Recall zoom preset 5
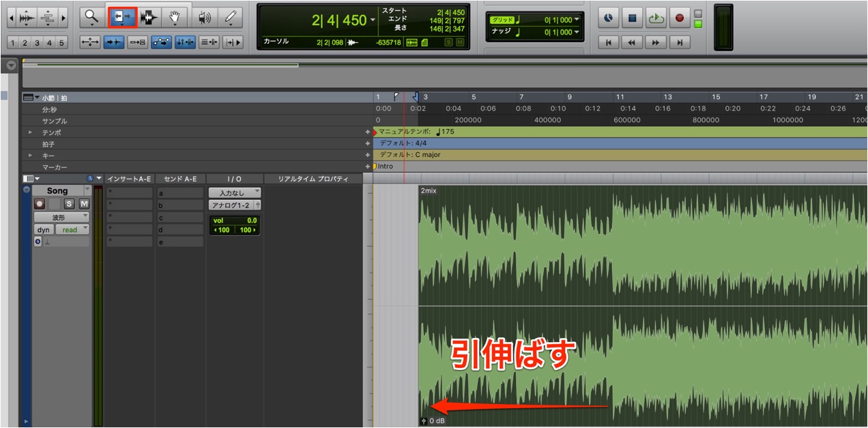The width and height of the screenshot is (868, 428). point(61,42)
